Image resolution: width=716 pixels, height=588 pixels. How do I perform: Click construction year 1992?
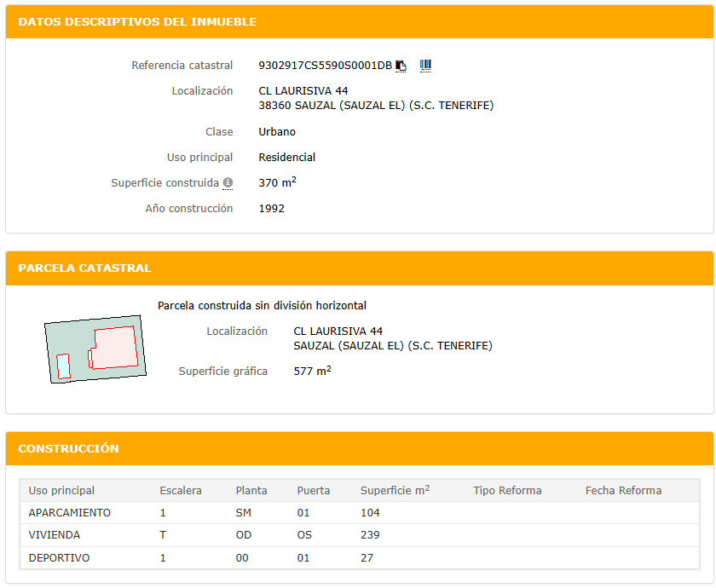pyautogui.click(x=271, y=209)
